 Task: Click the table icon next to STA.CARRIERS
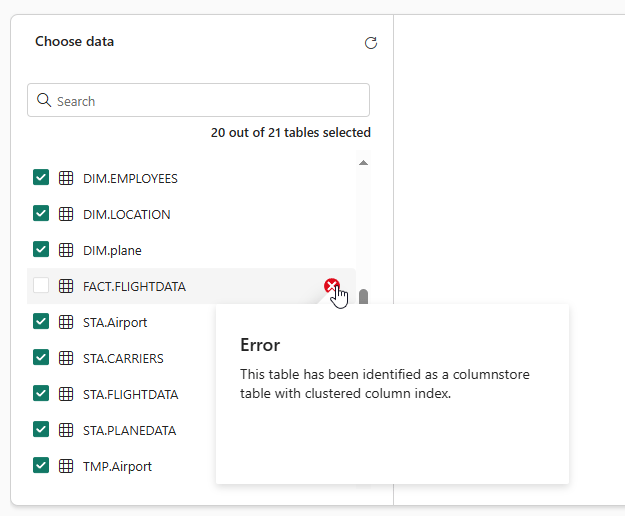(66, 358)
